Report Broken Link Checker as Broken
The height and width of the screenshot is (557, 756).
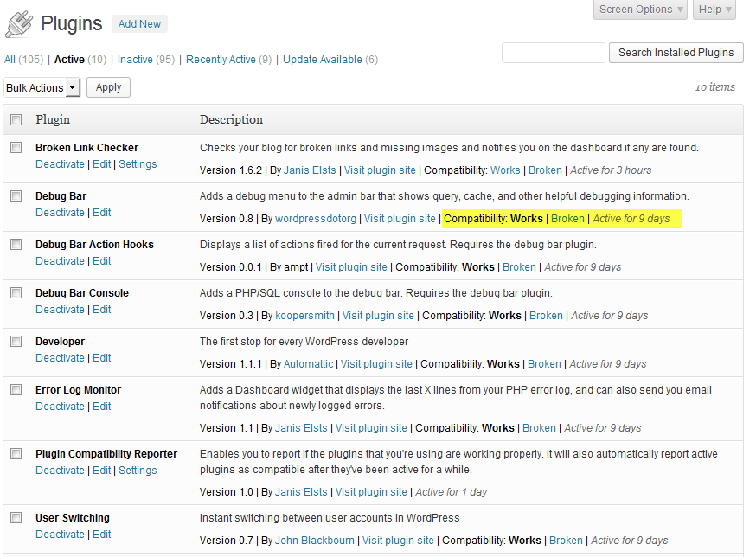545,170
